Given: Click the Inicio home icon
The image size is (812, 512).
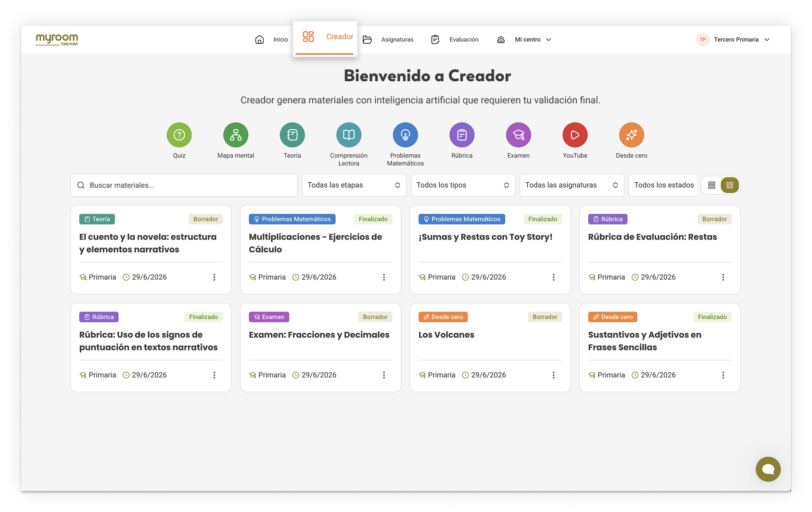Looking at the screenshot, I should pos(259,39).
